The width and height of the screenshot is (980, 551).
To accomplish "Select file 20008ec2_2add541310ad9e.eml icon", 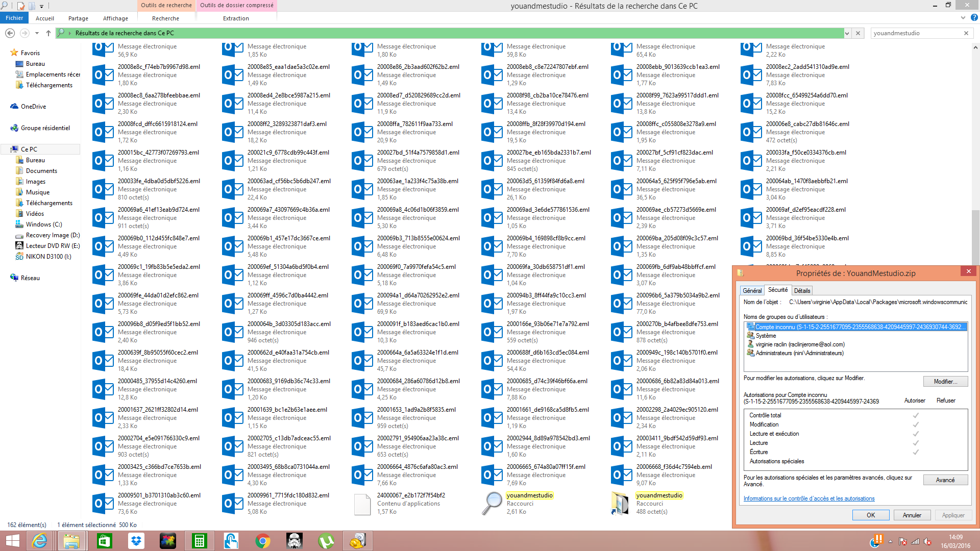I will click(751, 75).
